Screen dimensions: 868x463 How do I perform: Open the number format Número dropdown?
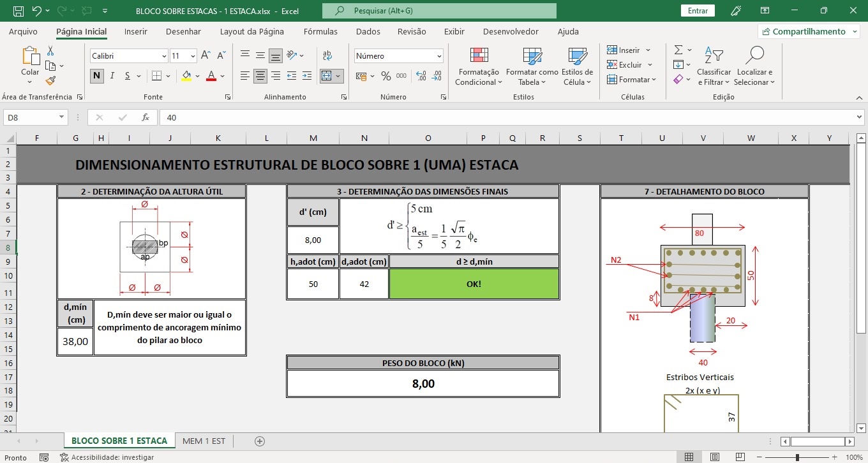coord(439,56)
